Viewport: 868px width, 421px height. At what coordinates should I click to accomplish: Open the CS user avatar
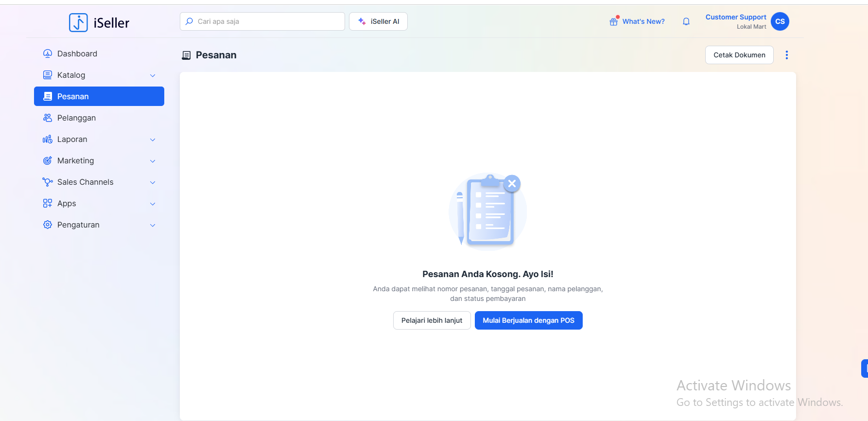780,21
